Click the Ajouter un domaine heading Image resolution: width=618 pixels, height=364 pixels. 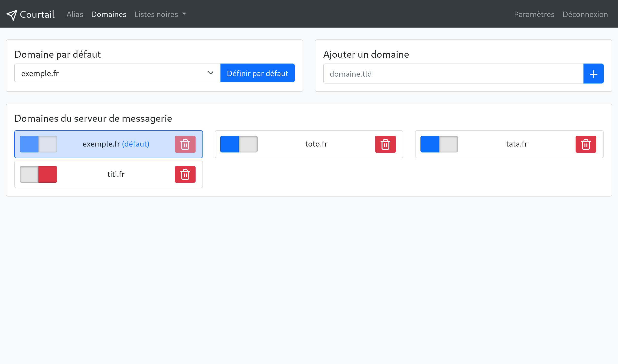pyautogui.click(x=366, y=54)
